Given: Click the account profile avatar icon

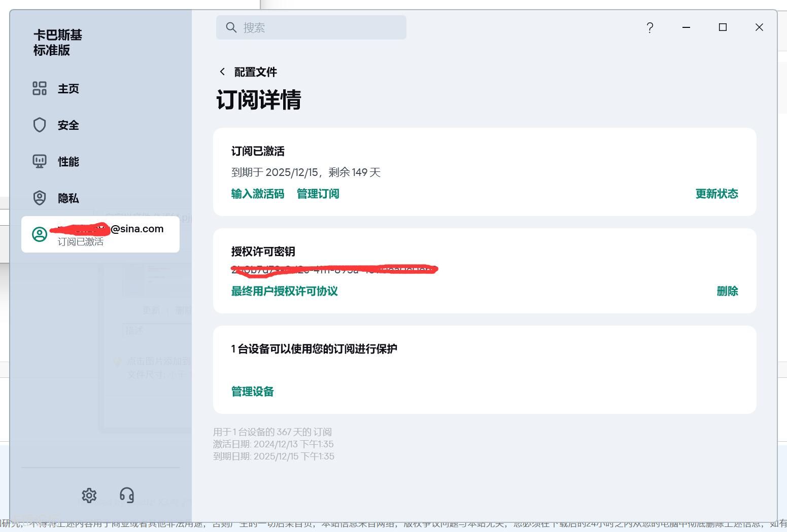Looking at the screenshot, I should (40, 234).
